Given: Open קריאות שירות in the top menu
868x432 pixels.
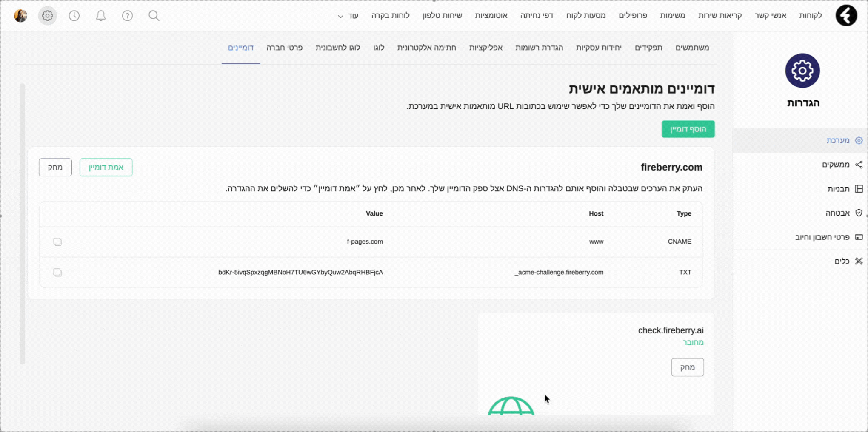Looking at the screenshot, I should [x=720, y=15].
